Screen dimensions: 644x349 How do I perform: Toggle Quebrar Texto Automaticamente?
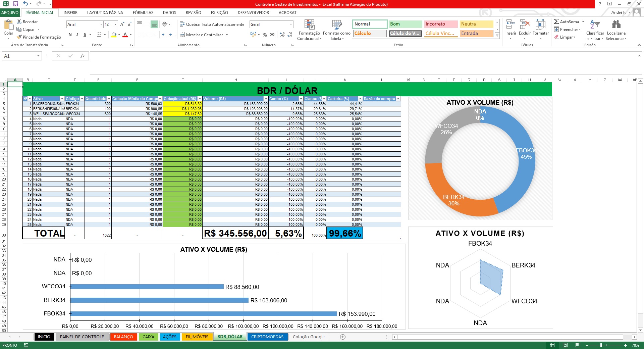pos(212,24)
